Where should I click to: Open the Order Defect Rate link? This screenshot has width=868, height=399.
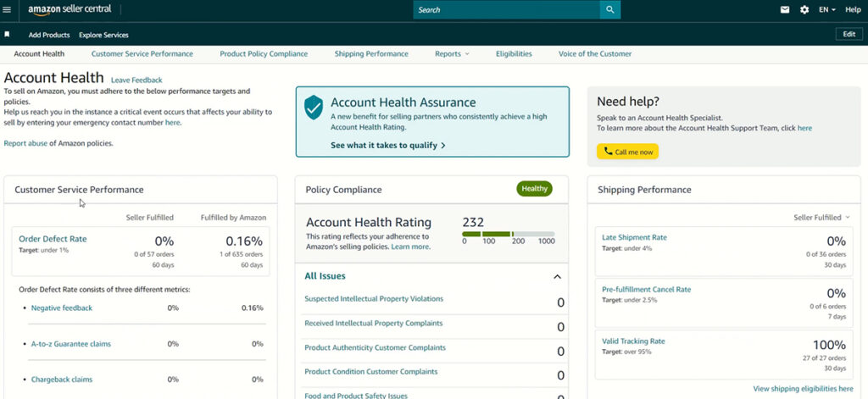coord(53,239)
